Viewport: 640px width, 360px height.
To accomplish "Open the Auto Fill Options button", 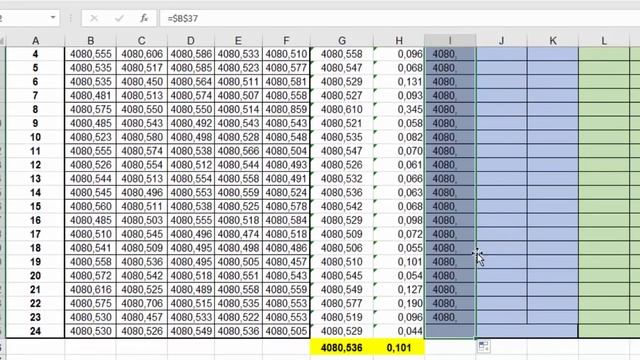I will [x=484, y=347].
